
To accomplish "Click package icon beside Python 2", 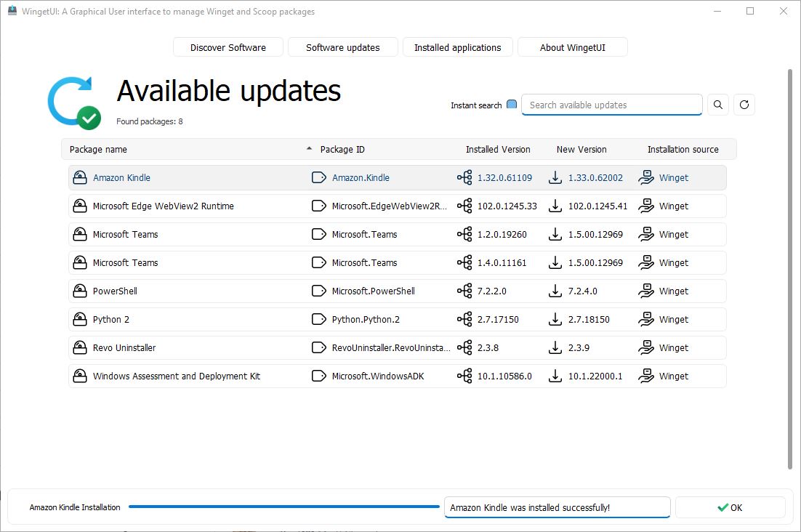I will point(80,319).
